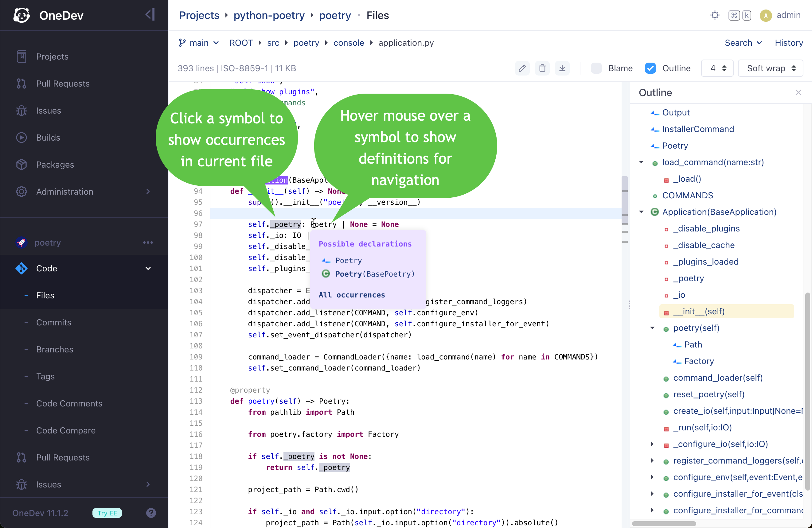Click the edit file pencil icon

pyautogui.click(x=522, y=68)
